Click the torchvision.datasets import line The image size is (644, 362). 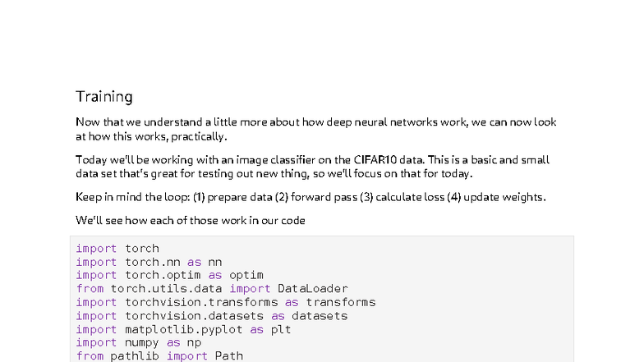(x=212, y=315)
